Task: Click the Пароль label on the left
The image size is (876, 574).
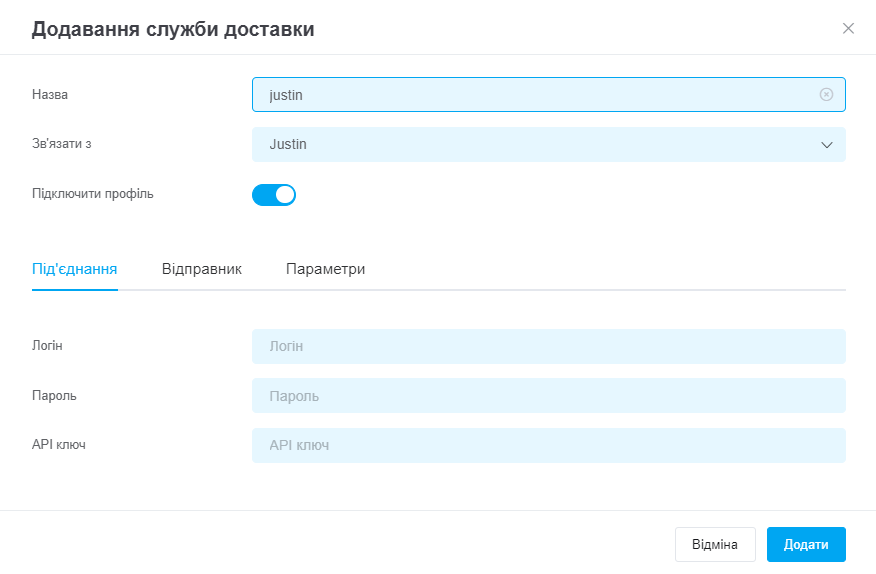Action: click(54, 396)
